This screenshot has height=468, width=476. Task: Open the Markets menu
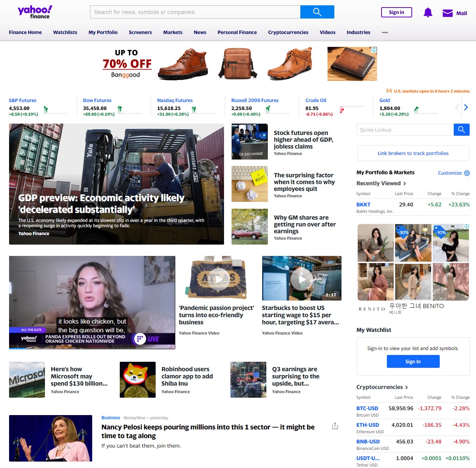click(173, 33)
